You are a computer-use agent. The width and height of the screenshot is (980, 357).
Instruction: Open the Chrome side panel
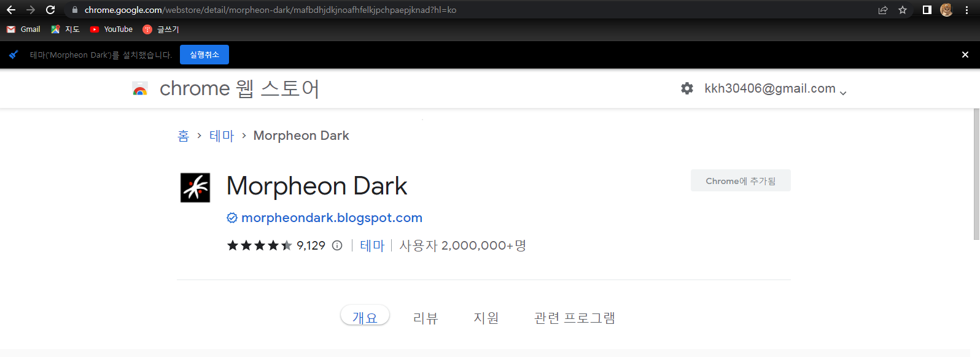click(x=927, y=10)
